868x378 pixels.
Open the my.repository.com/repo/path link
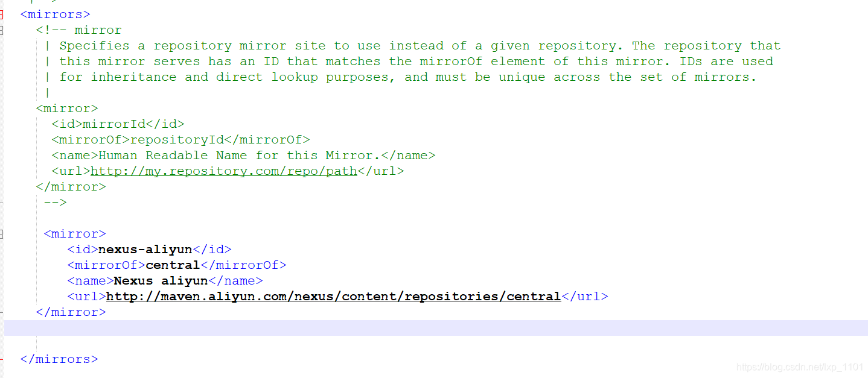[224, 171]
